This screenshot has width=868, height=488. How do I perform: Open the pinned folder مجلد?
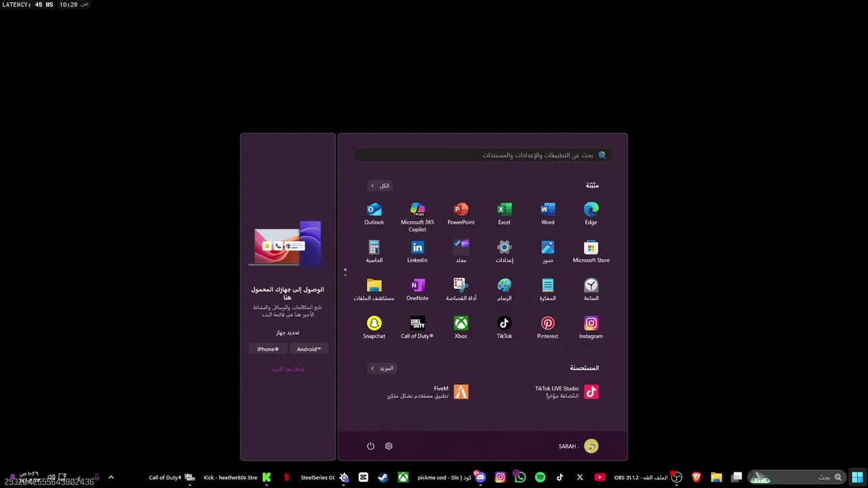point(461,251)
